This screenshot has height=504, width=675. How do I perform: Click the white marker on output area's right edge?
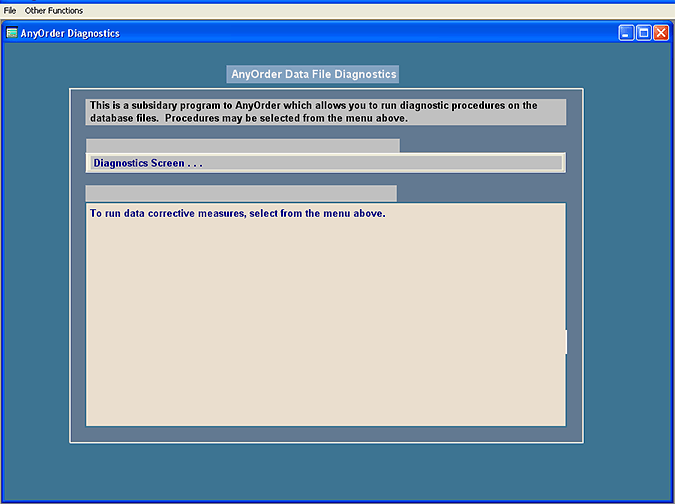pyautogui.click(x=565, y=342)
